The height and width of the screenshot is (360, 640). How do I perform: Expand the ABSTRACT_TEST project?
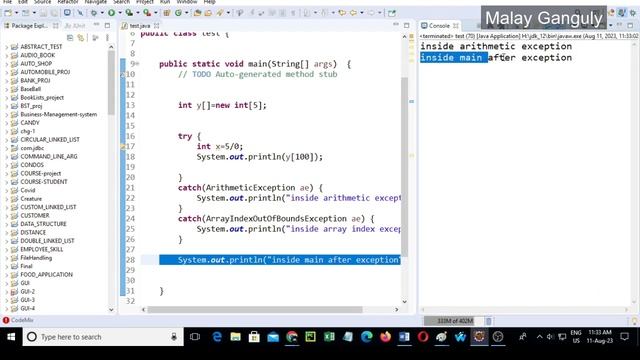point(6,47)
